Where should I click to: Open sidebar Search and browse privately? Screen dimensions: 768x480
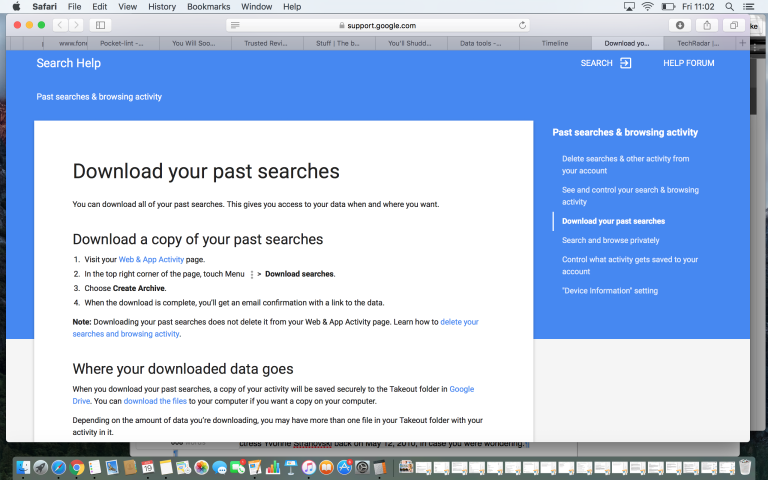tap(611, 240)
